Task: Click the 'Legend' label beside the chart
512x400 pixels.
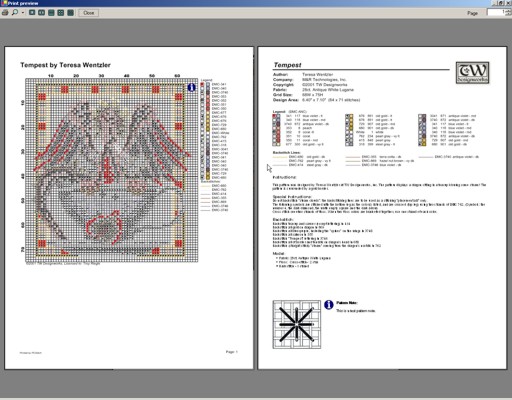Action: pyautogui.click(x=206, y=80)
